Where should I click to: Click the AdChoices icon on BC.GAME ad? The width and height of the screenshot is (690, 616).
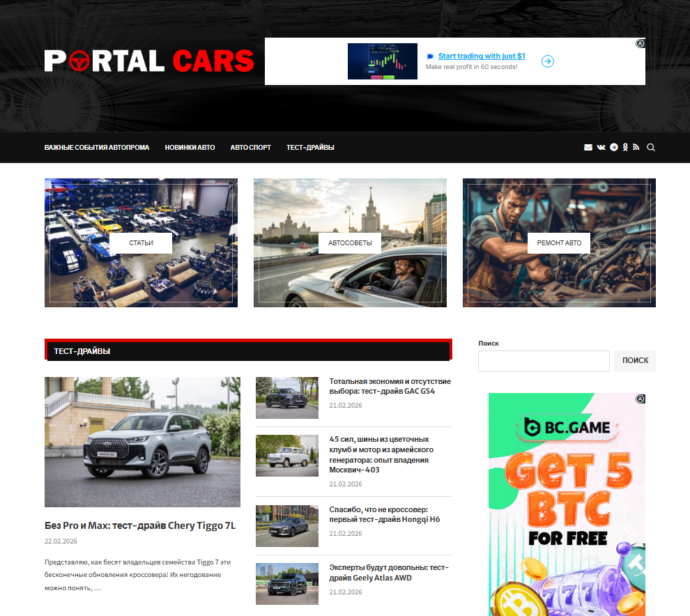[x=641, y=399]
